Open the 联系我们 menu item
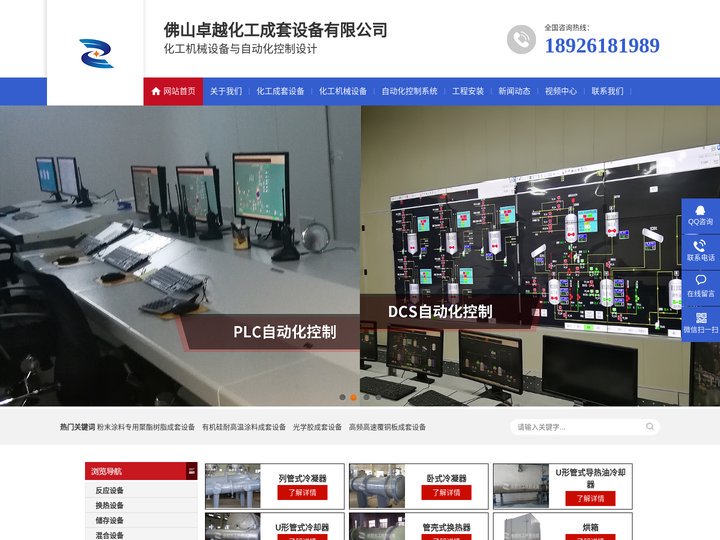Image resolution: width=720 pixels, height=540 pixels. click(608, 91)
